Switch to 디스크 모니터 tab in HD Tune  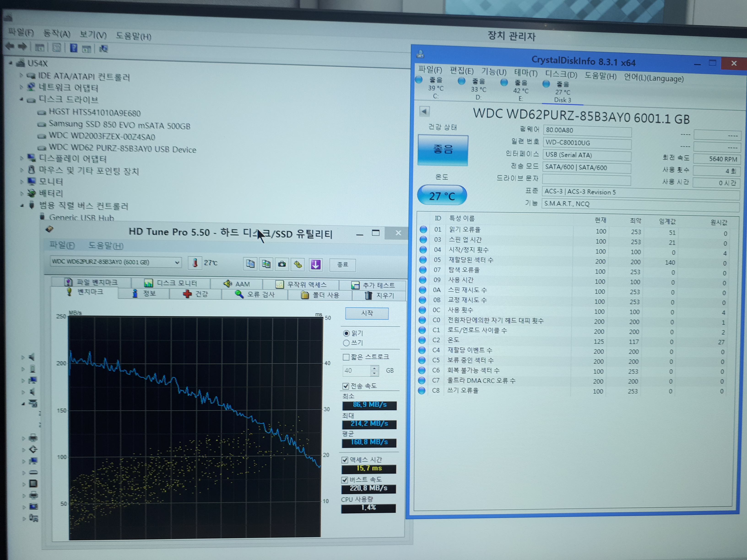171,283
